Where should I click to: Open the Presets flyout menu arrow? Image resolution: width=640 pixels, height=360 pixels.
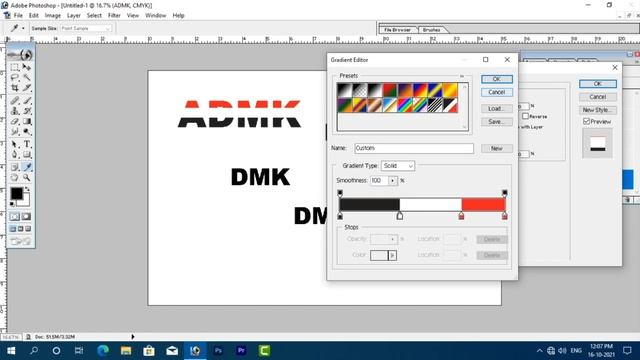tap(462, 76)
